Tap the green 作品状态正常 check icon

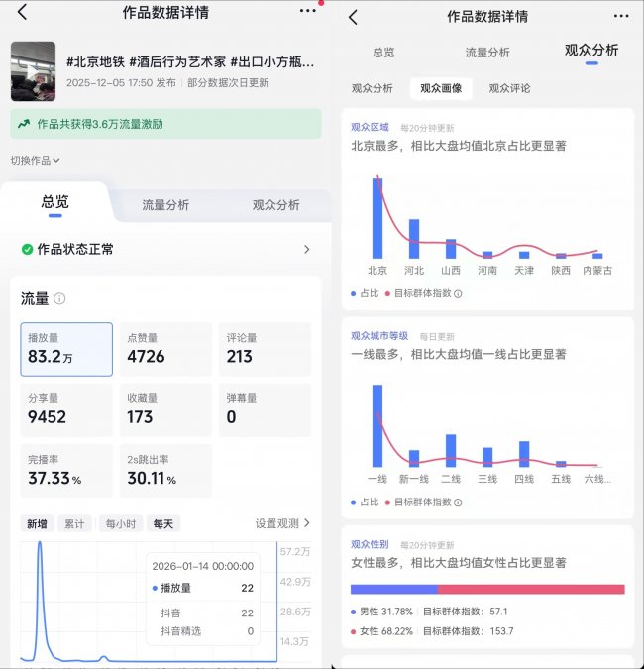coord(27,250)
